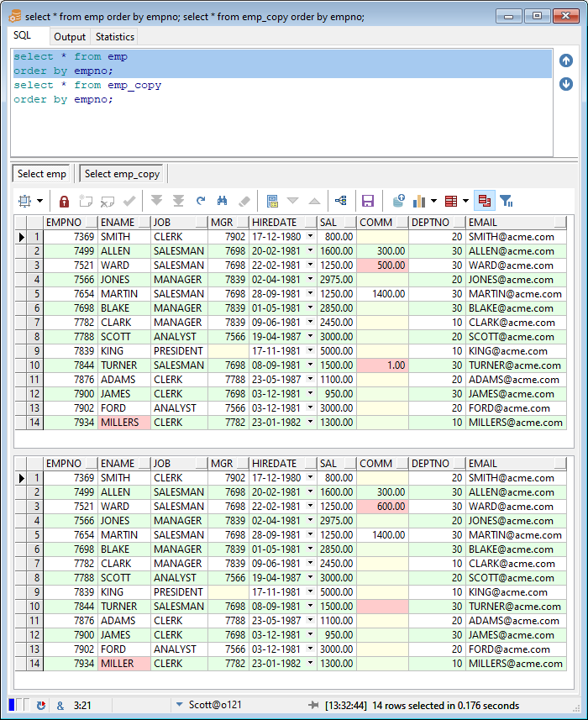This screenshot has height=720, width=588.
Task: Click the blue up arrow beside SQL editor
Action: pos(566,60)
